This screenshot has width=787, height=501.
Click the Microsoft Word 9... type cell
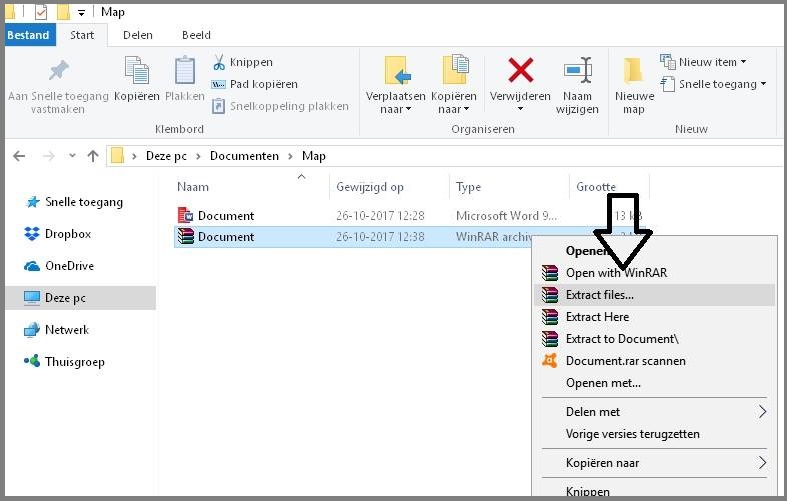tap(506, 216)
